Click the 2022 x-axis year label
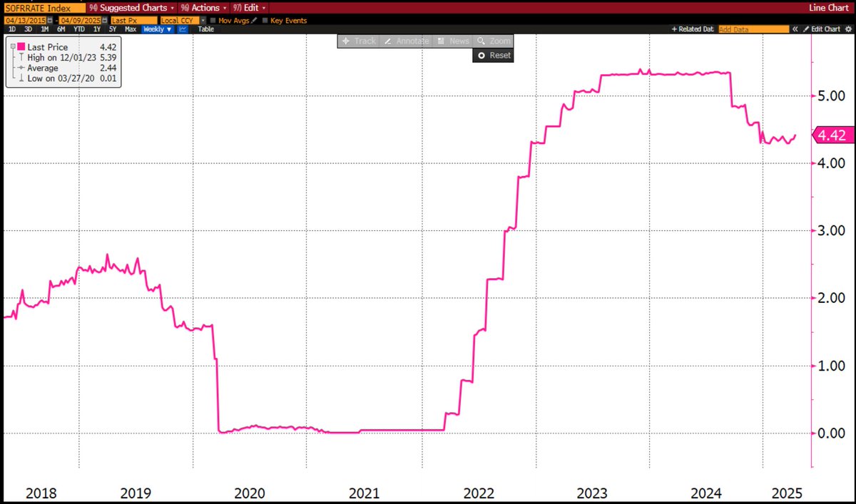 click(x=477, y=493)
